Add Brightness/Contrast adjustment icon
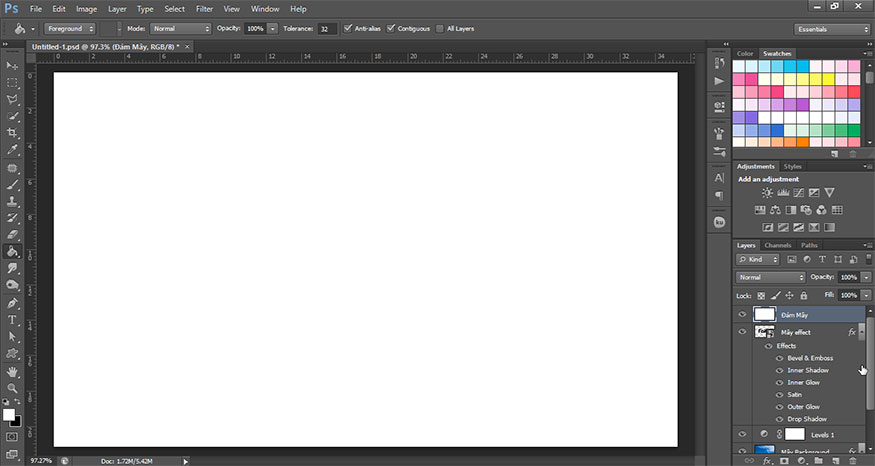 click(767, 193)
